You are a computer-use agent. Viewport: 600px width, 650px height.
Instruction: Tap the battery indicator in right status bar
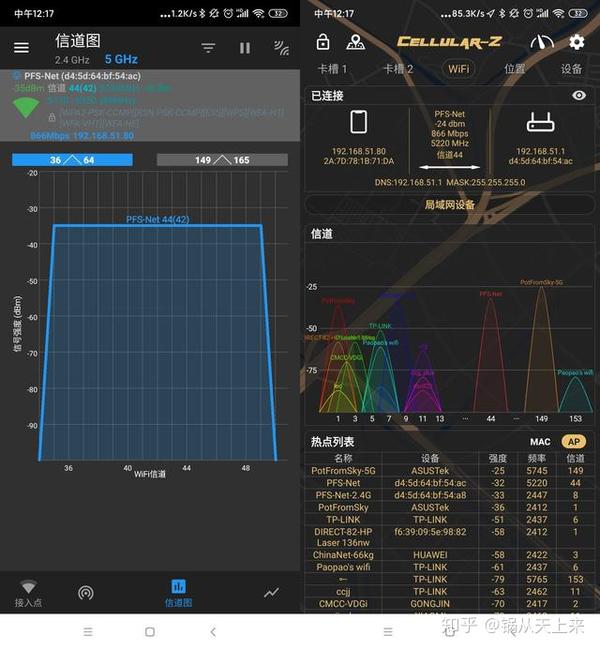coord(578,14)
